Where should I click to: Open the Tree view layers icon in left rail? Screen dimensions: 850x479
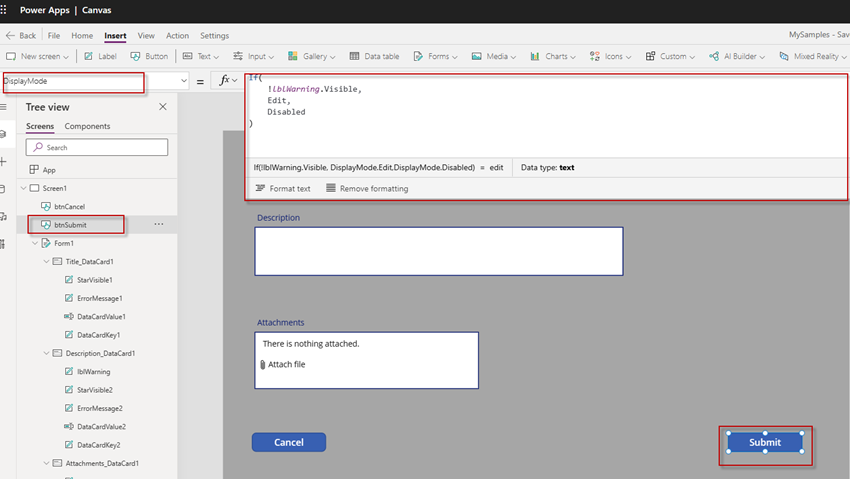3,134
